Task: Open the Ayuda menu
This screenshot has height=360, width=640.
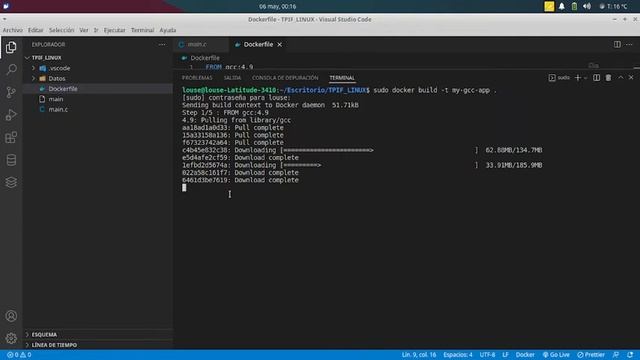Action: (x=168, y=30)
